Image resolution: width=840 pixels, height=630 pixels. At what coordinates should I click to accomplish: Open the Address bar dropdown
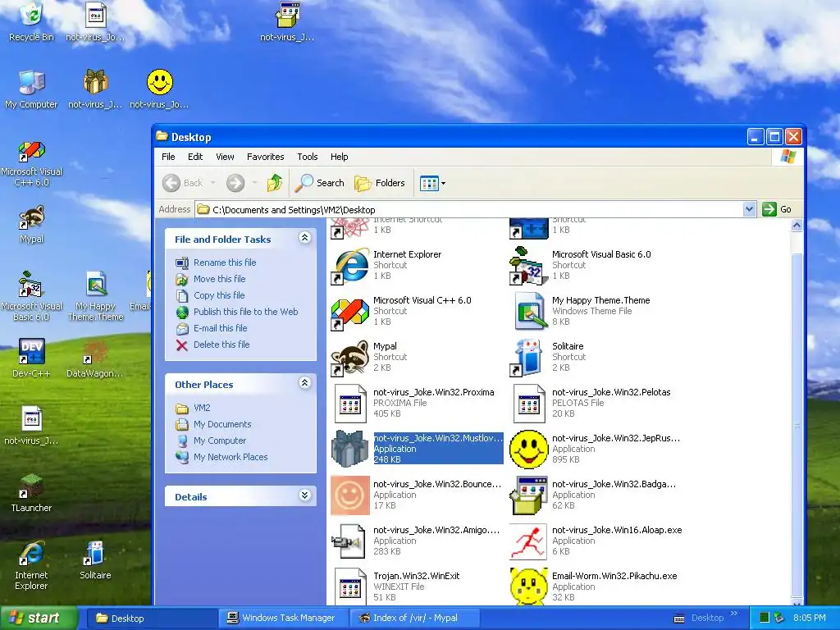tap(749, 209)
